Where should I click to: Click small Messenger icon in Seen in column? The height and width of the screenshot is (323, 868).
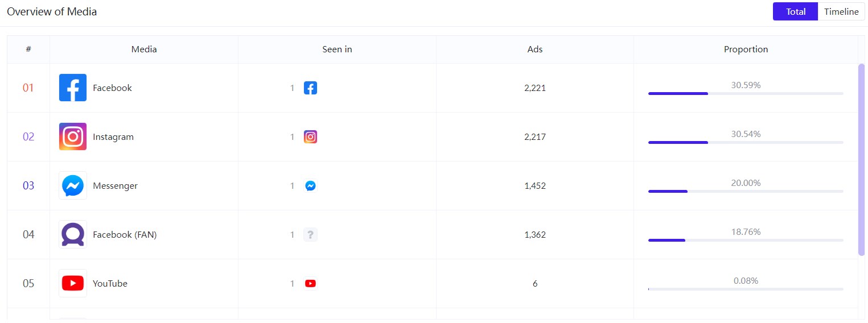tap(310, 185)
